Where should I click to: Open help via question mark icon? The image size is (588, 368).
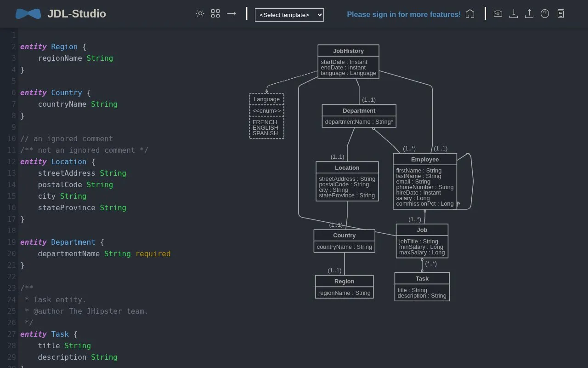[545, 14]
